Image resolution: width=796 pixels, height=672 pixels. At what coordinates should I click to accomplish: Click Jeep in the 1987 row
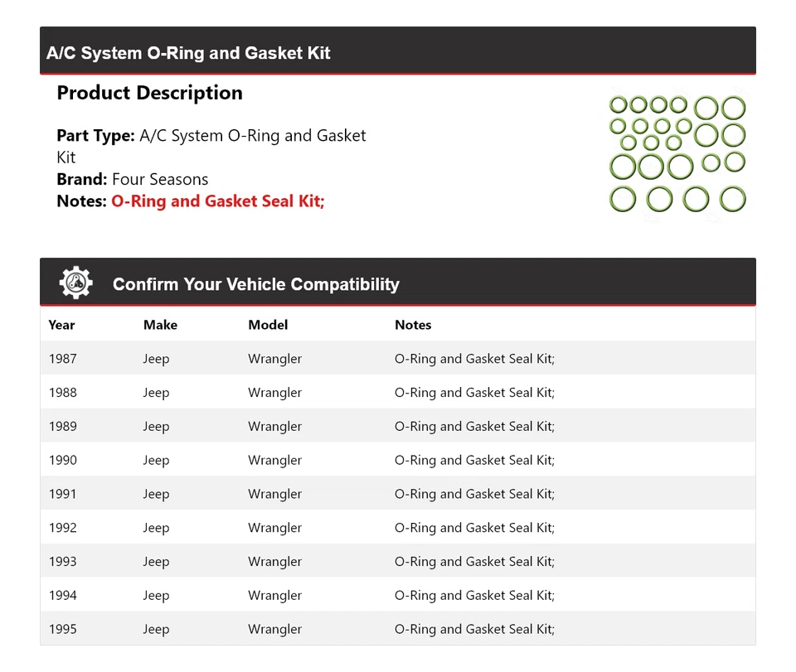pos(157,360)
